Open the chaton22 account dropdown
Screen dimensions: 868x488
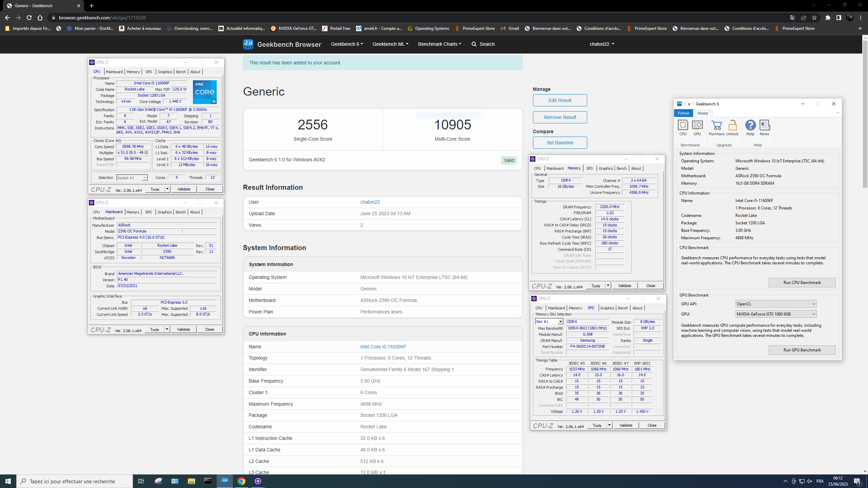[x=602, y=44]
